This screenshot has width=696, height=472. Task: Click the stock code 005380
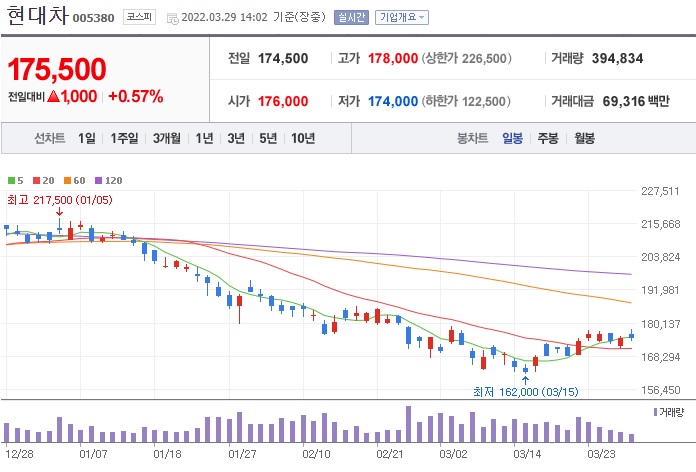click(x=93, y=18)
